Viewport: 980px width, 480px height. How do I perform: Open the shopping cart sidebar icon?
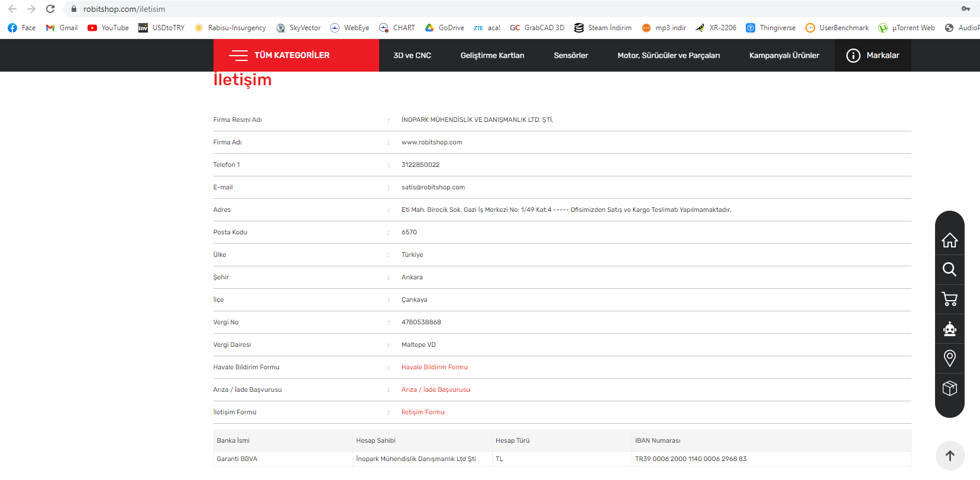[x=949, y=299]
